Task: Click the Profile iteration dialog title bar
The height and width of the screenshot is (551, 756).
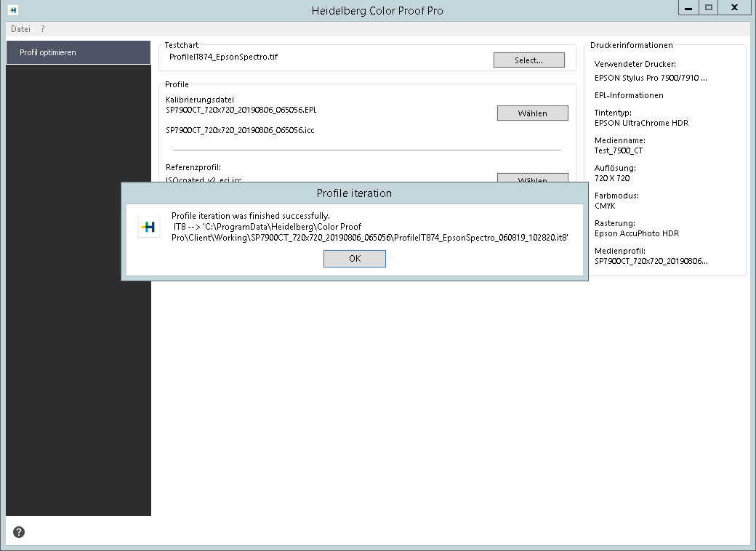Action: tap(354, 193)
